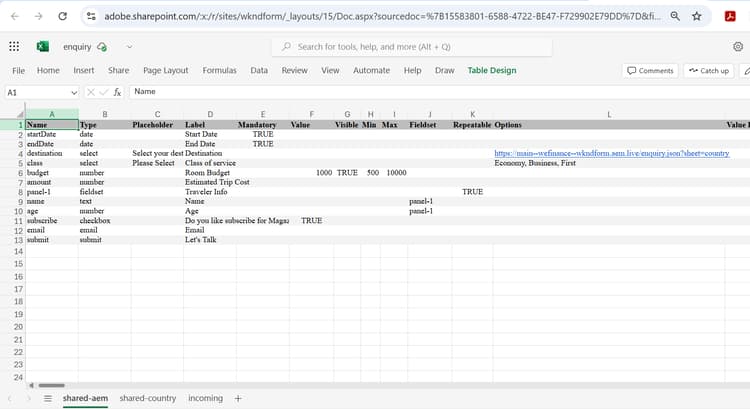Viewport: 750px width, 409px height.
Task: Click the Excel logo icon
Action: [43, 46]
